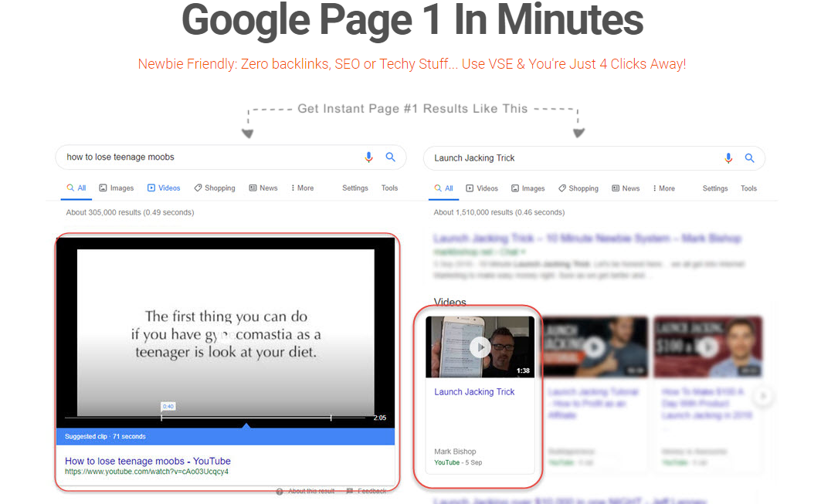Click magnifier icon in teenage moobs search
This screenshot has width=838, height=504.
[x=391, y=157]
